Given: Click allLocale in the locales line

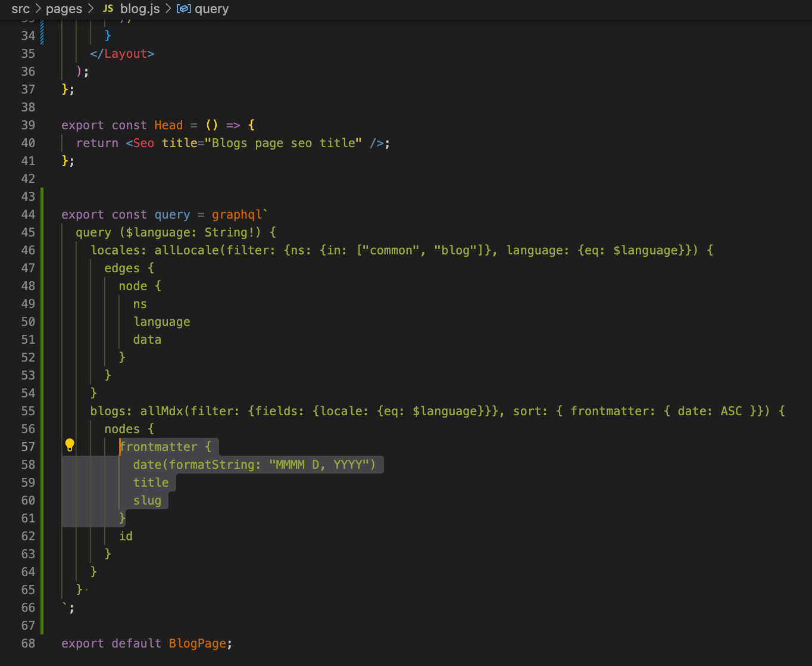Looking at the screenshot, I should (x=187, y=250).
